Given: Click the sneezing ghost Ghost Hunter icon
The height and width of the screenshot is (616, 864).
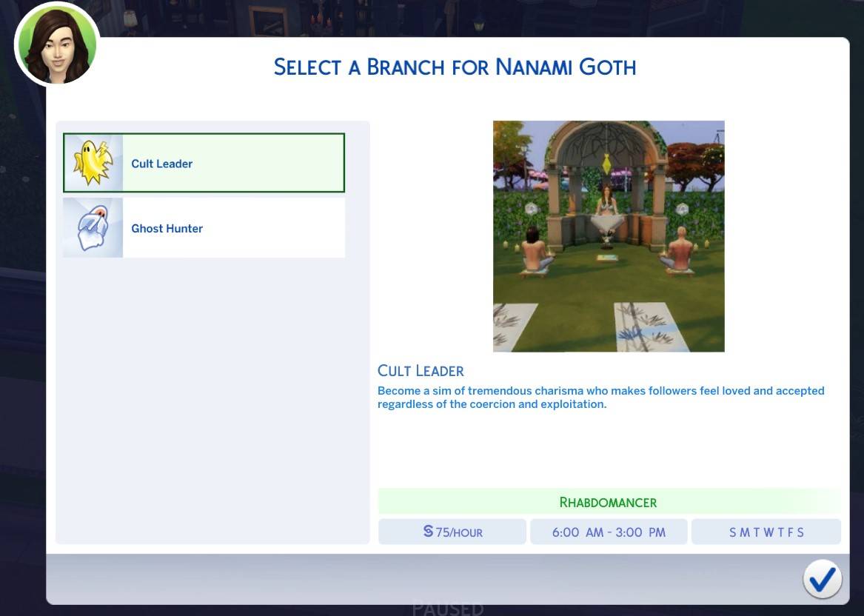Looking at the screenshot, I should pos(92,227).
